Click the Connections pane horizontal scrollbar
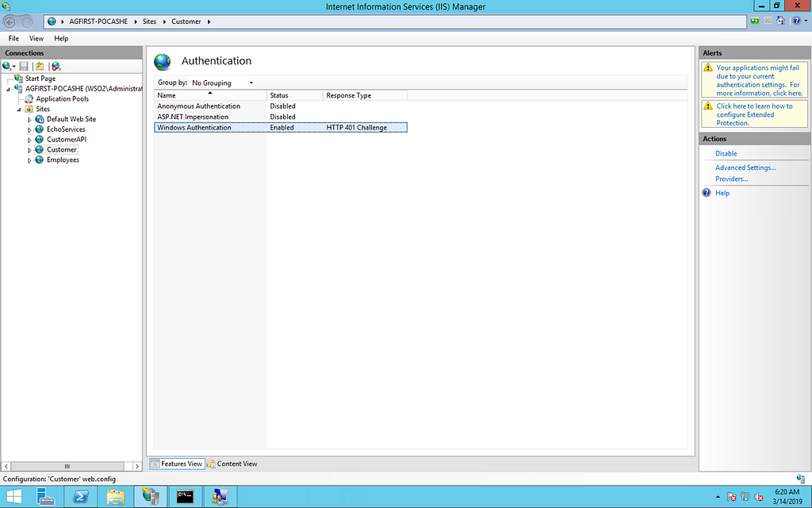812x508 pixels. [67, 466]
